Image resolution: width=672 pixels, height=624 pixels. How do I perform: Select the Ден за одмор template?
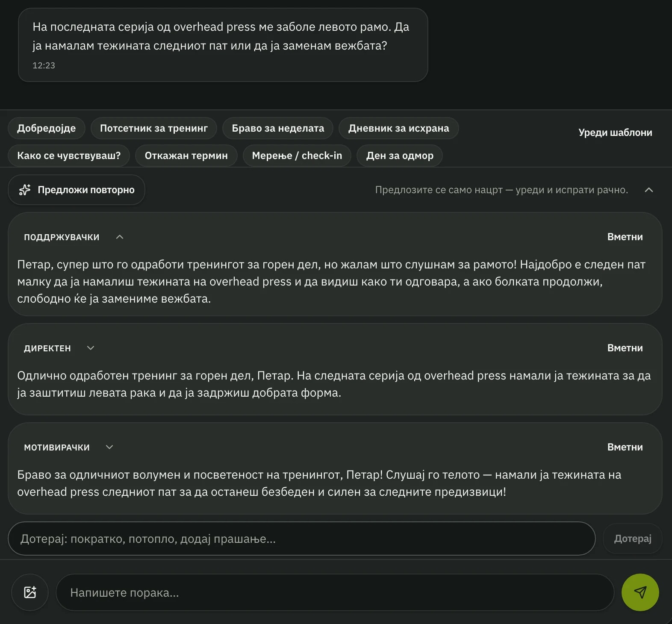point(400,156)
